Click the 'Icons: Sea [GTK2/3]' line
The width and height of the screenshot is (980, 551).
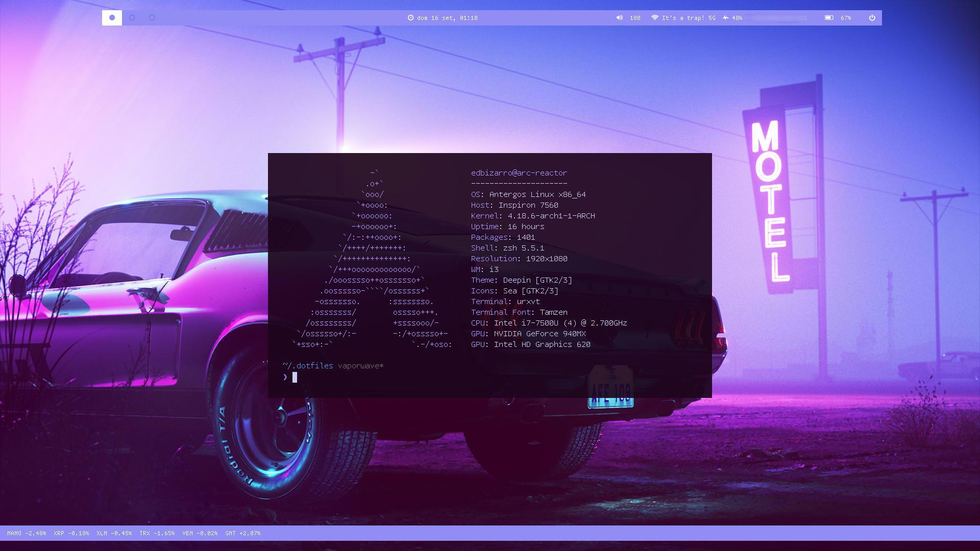coord(514,291)
